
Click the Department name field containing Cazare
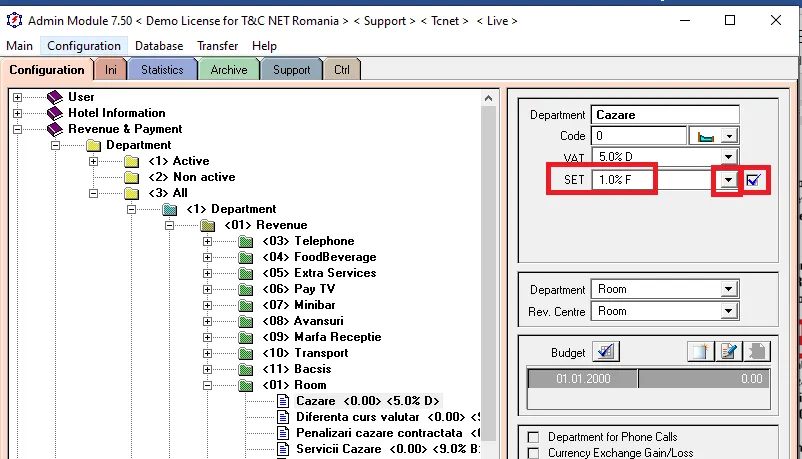(665, 115)
